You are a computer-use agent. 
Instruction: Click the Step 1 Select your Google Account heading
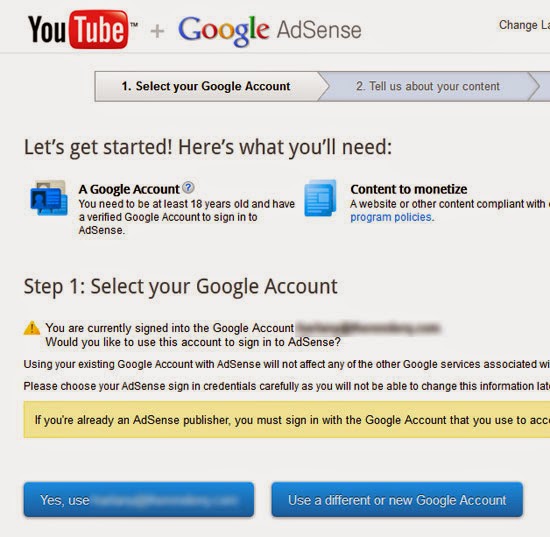coord(180,287)
